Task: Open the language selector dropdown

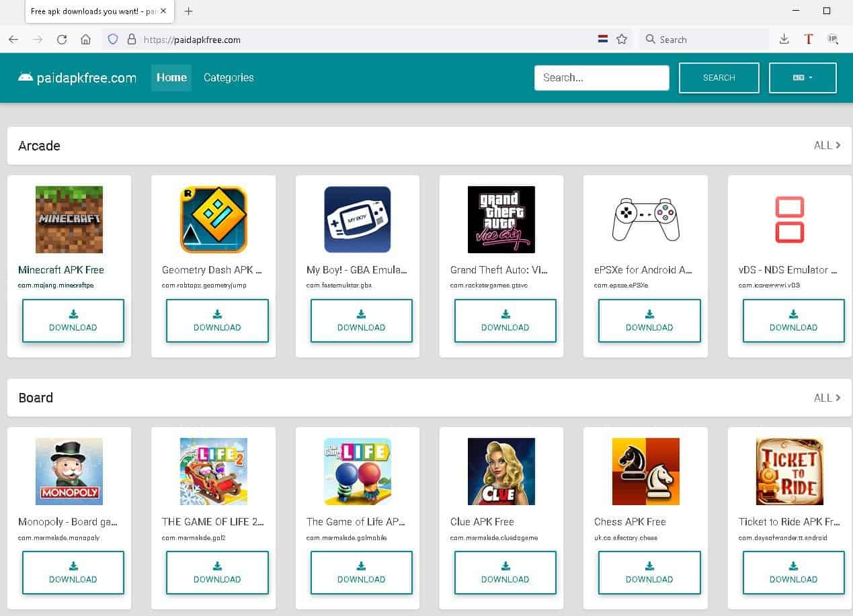Action: pyautogui.click(x=803, y=78)
